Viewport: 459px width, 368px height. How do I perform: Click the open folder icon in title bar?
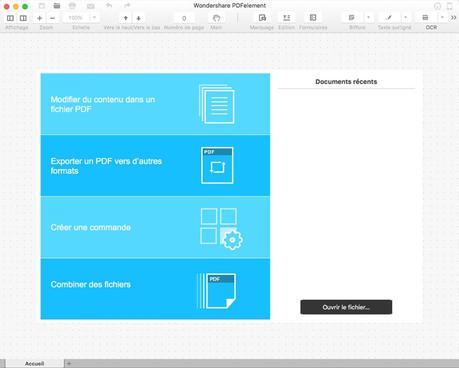[57, 6]
